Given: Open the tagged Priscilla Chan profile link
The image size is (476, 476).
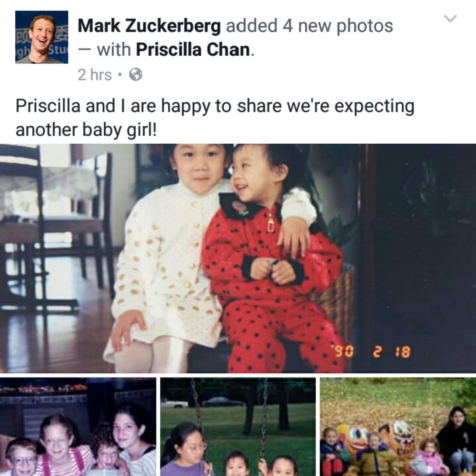Looking at the screenshot, I should [x=193, y=50].
